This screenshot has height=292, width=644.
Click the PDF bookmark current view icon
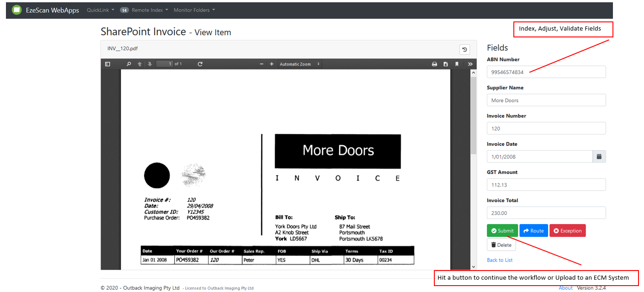tap(457, 64)
